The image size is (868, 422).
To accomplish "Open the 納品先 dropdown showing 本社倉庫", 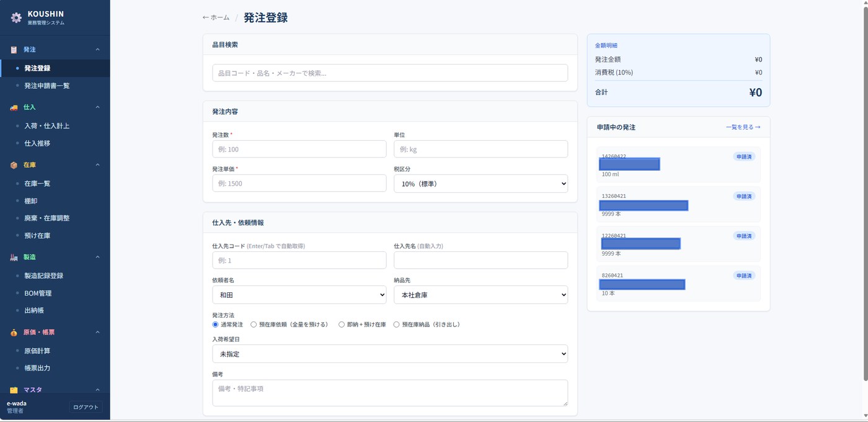I will [x=480, y=295].
